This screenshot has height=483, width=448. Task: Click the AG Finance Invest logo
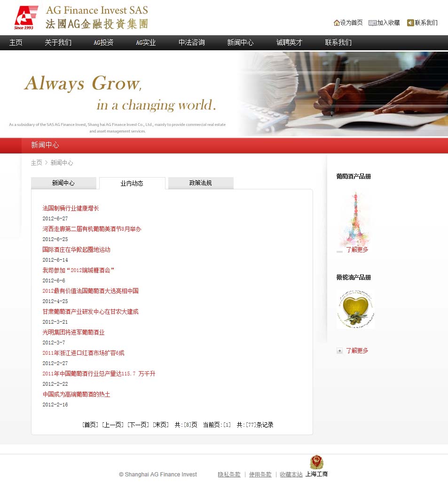[81, 17]
